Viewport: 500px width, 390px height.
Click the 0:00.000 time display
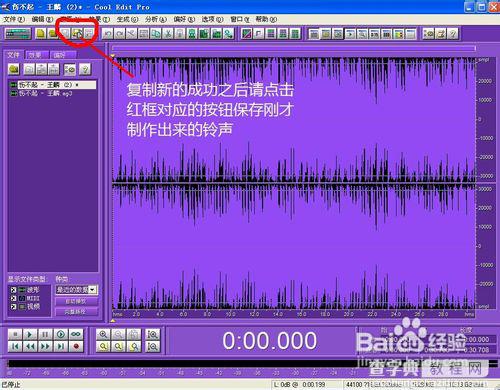(x=269, y=341)
